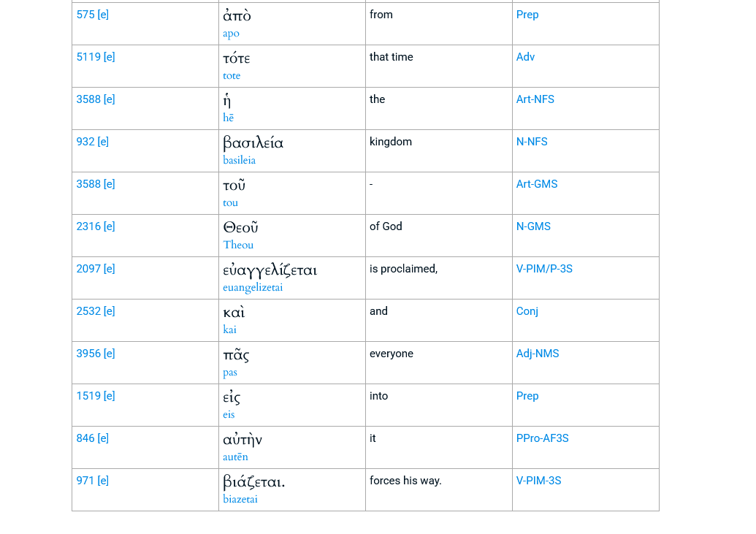
Task: Open Strong's number 932 link
Action: point(85,142)
